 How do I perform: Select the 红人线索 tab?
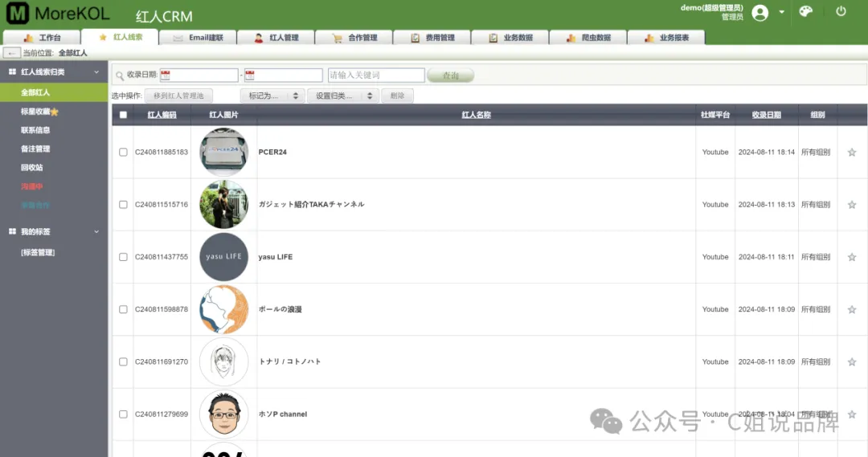click(120, 37)
